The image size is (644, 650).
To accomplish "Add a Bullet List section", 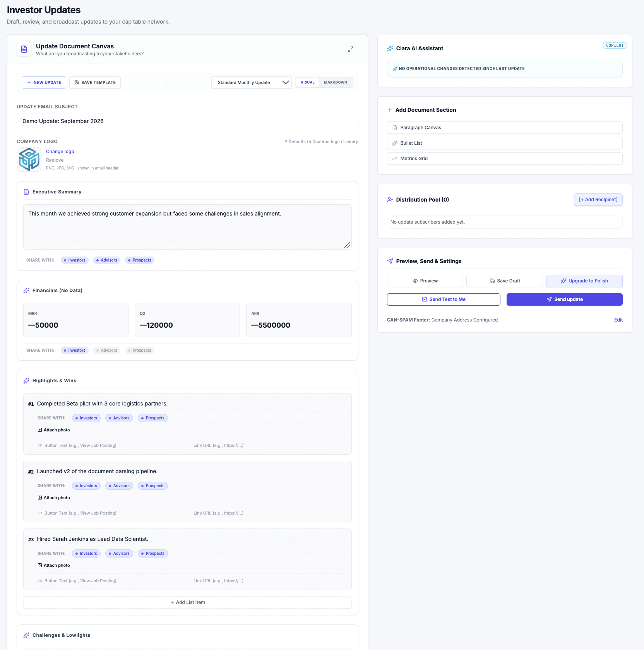I will (505, 143).
